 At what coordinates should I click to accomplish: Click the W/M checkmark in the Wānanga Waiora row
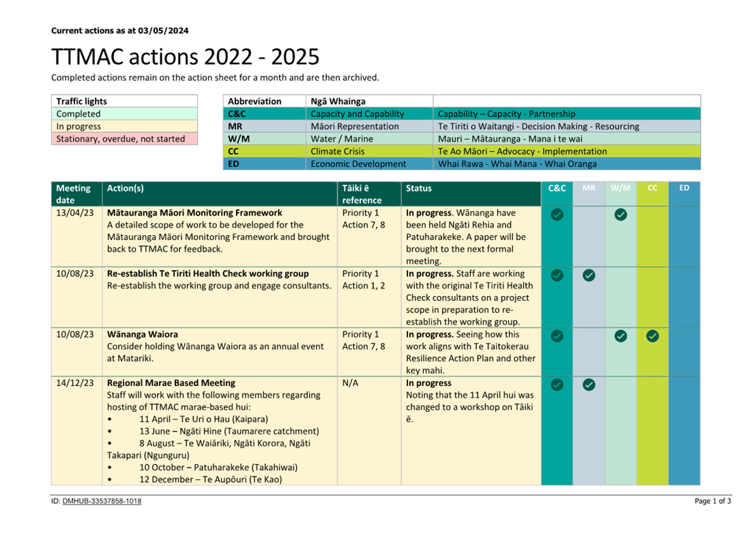pyautogui.click(x=620, y=336)
